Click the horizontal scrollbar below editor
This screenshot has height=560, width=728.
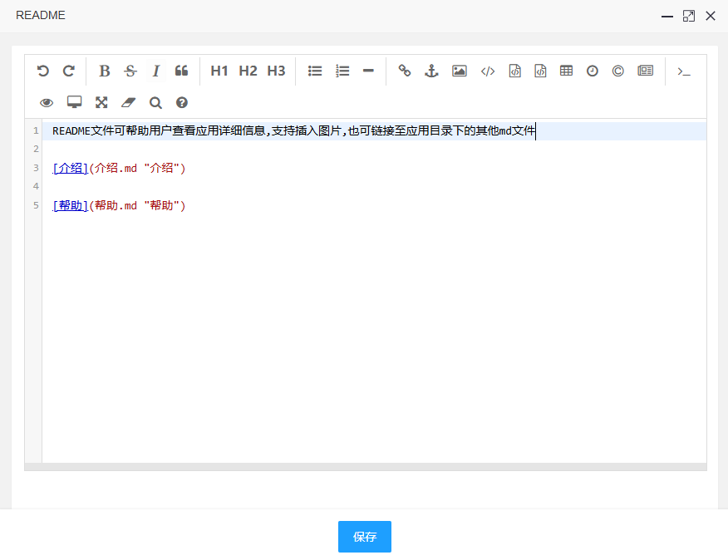366,467
